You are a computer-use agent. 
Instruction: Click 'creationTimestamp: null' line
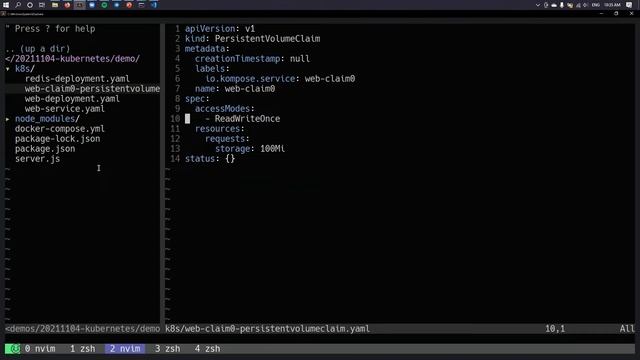click(252, 59)
